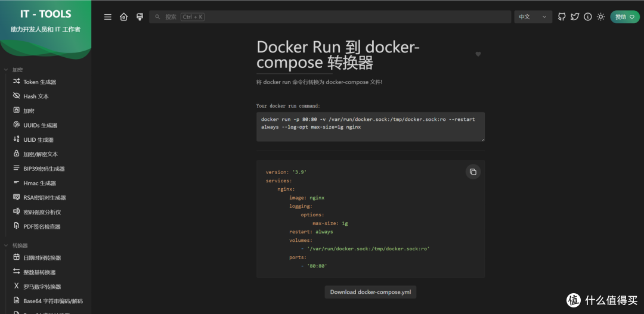Screen dimensions: 644x314
Task: Click the 'max-size: 1g' line
Action: point(330,223)
